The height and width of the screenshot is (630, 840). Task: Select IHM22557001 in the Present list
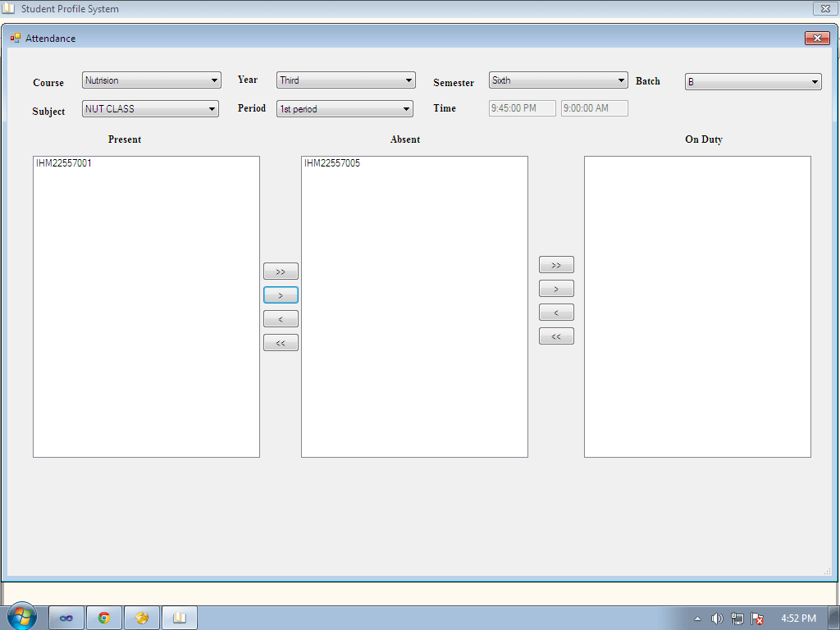pos(64,163)
